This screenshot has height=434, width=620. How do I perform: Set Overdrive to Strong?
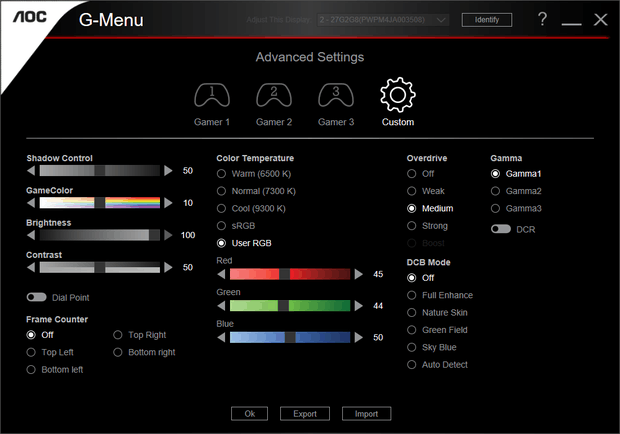click(427, 226)
